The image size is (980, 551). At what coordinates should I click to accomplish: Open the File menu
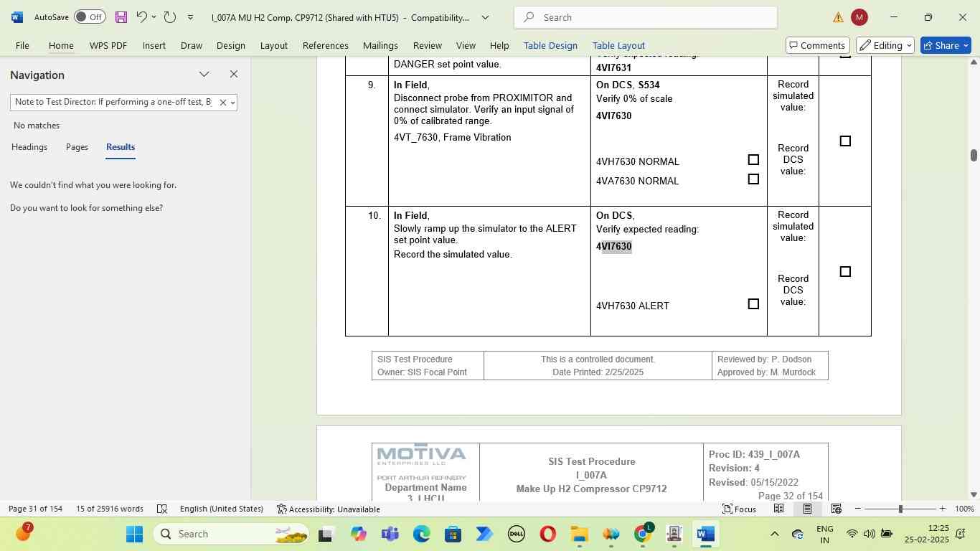tap(22, 45)
